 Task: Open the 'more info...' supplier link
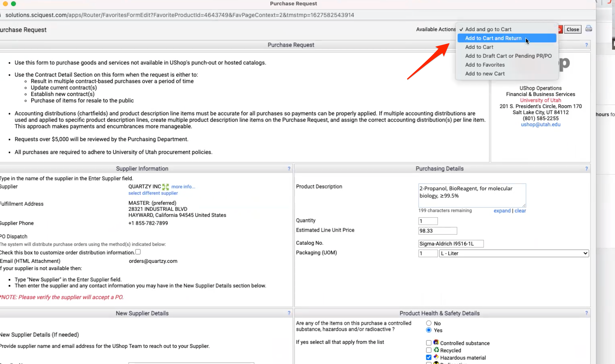(x=183, y=187)
